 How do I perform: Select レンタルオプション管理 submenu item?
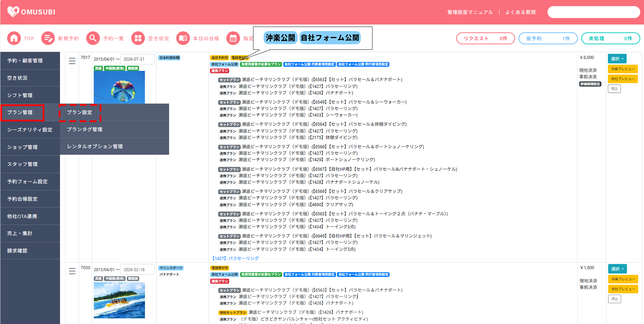95,147
